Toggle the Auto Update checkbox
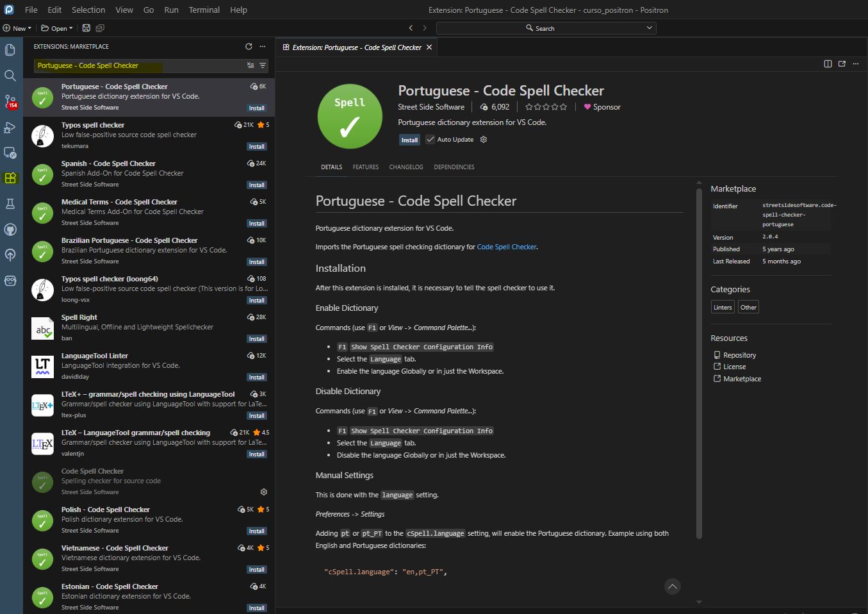 tap(430, 140)
